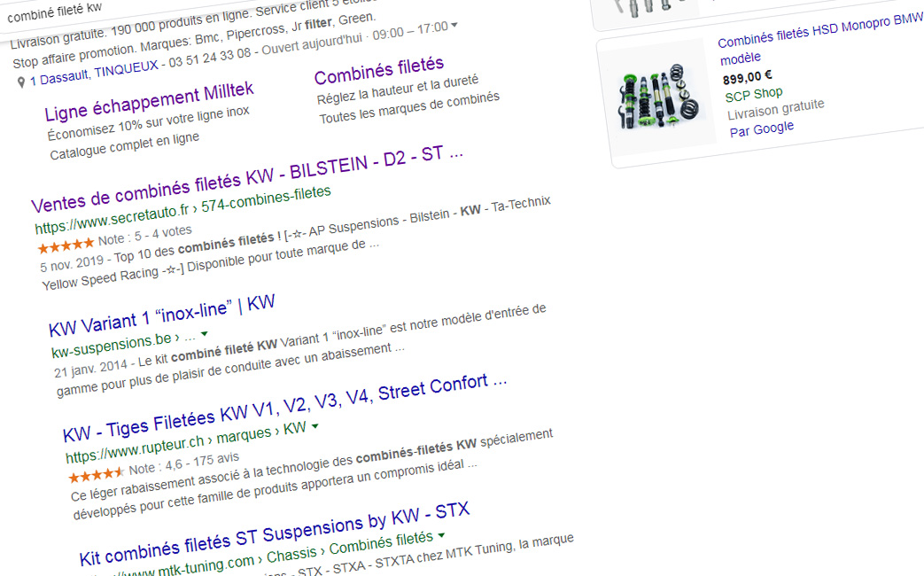This screenshot has height=576, width=924.
Task: Click the location pin icon beside 1 Dassault
Action: click(x=21, y=82)
